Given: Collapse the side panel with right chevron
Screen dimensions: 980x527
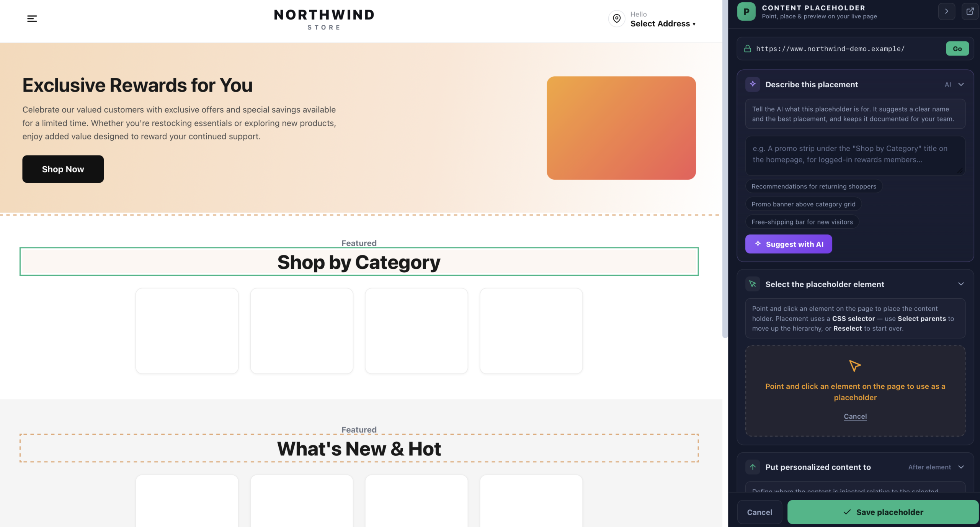Looking at the screenshot, I should click(947, 11).
